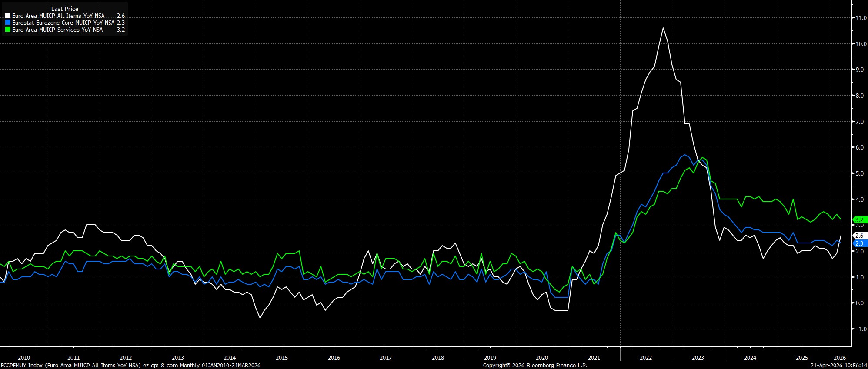Click the blue 2.3 last-value tag
The height and width of the screenshot is (369, 868).
point(859,243)
